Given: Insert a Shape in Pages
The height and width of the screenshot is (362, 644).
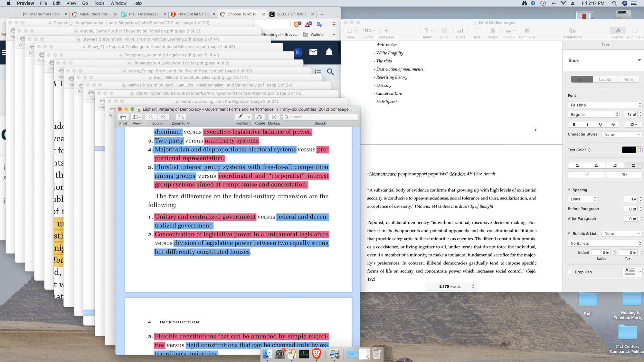Looking at the screenshot, I should (x=493, y=31).
